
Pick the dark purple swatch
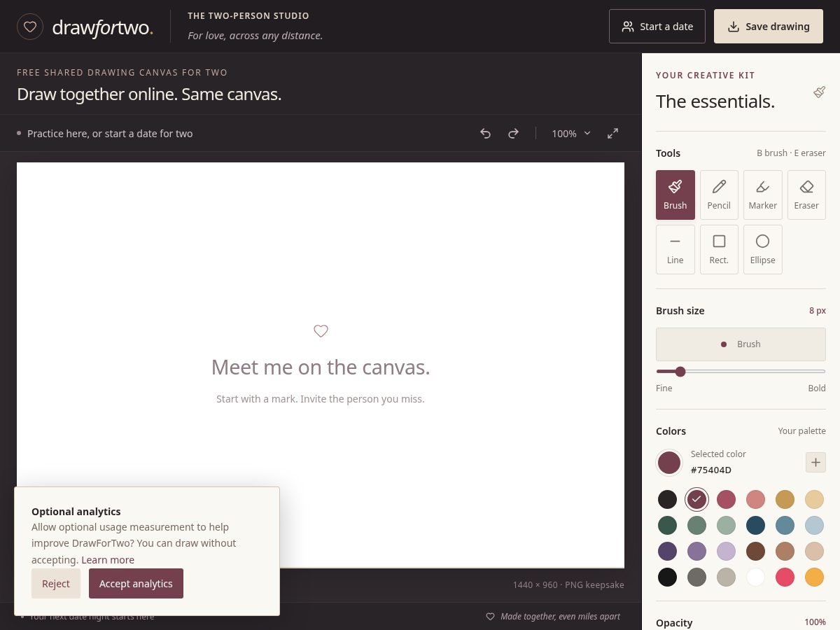point(668,551)
